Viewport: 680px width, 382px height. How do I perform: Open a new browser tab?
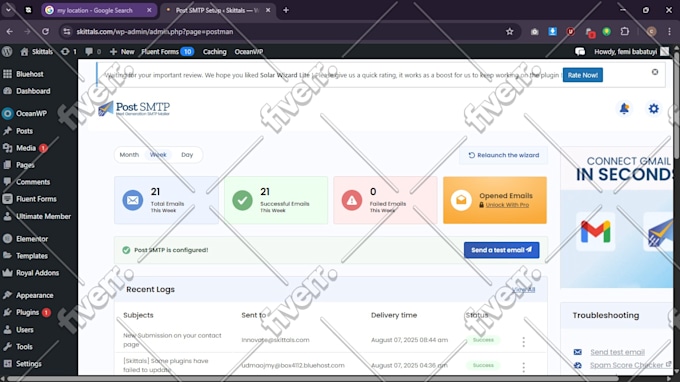286,10
